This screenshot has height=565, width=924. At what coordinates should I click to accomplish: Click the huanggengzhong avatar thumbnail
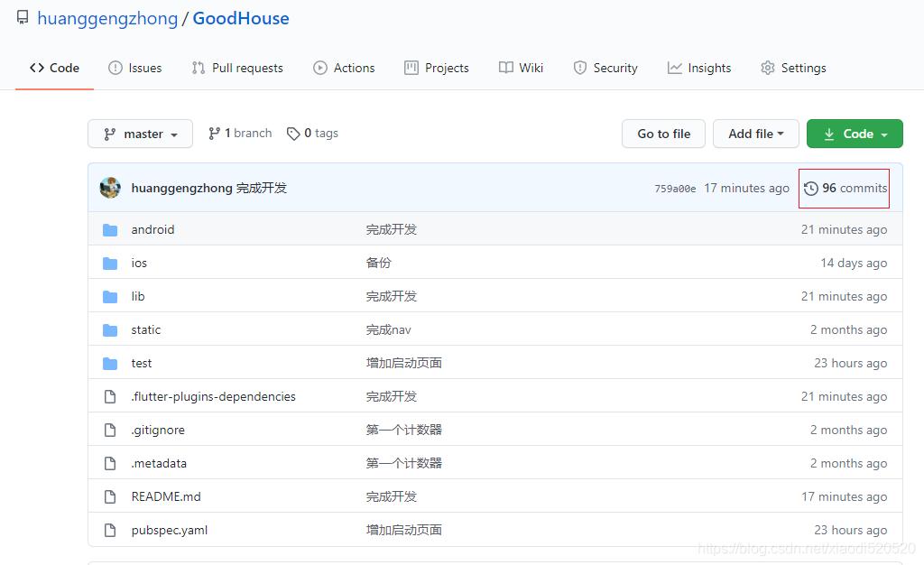tap(110, 188)
